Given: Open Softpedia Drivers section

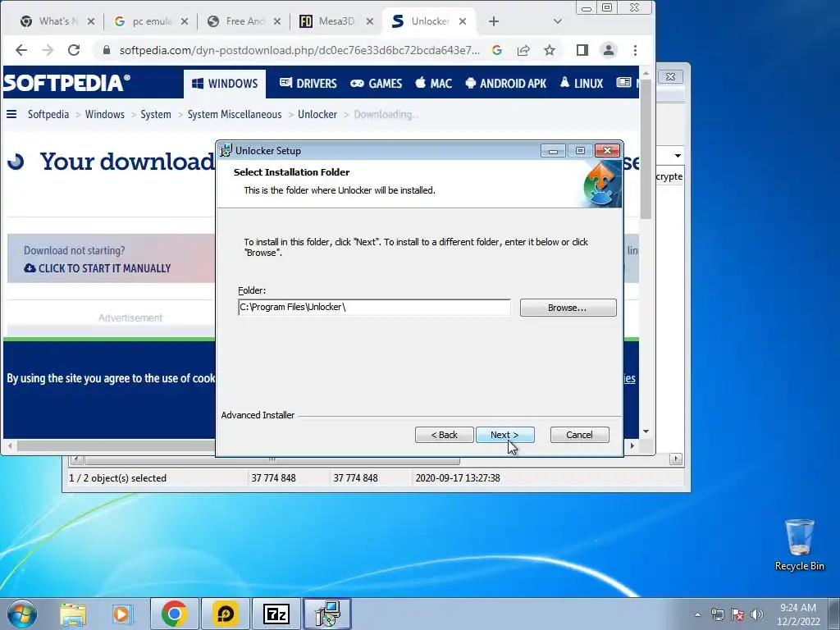Looking at the screenshot, I should click(308, 84).
